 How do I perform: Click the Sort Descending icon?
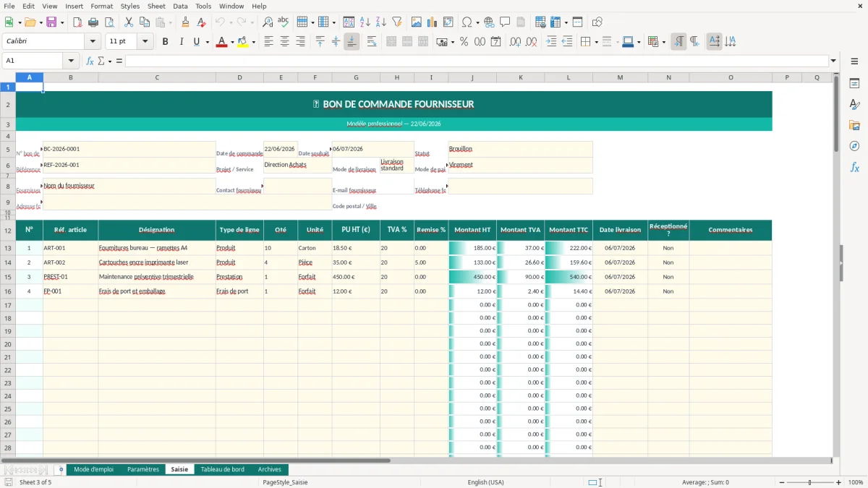381,22
